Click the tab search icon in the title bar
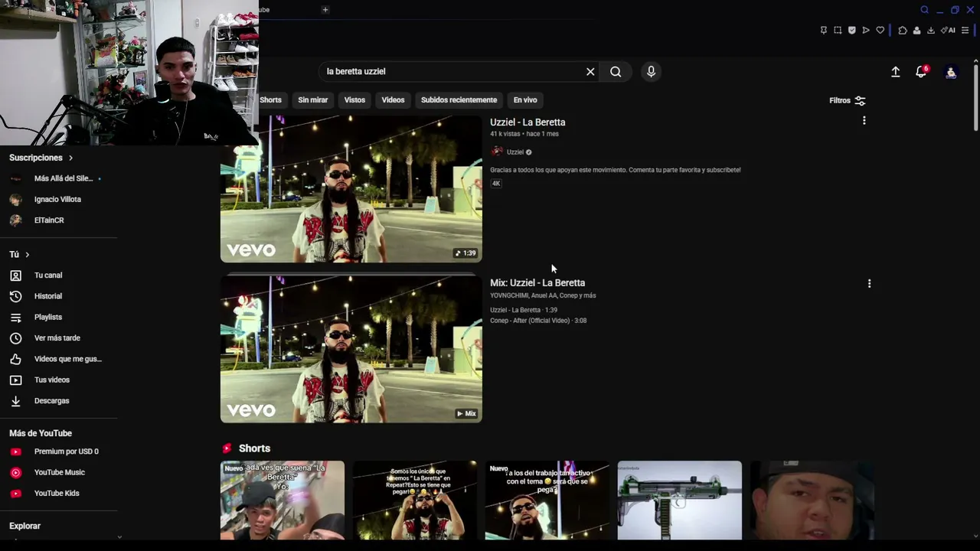The height and width of the screenshot is (551, 980). coord(925,10)
